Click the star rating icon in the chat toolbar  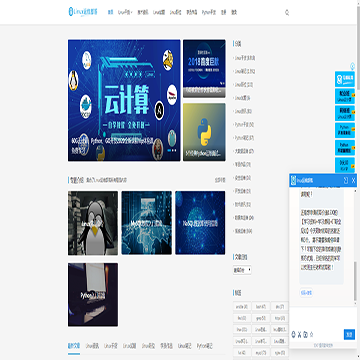(x=311, y=334)
